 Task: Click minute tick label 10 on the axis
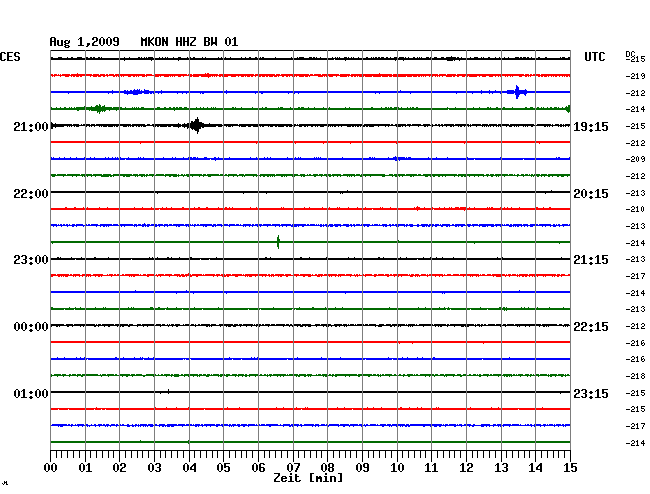(x=397, y=467)
